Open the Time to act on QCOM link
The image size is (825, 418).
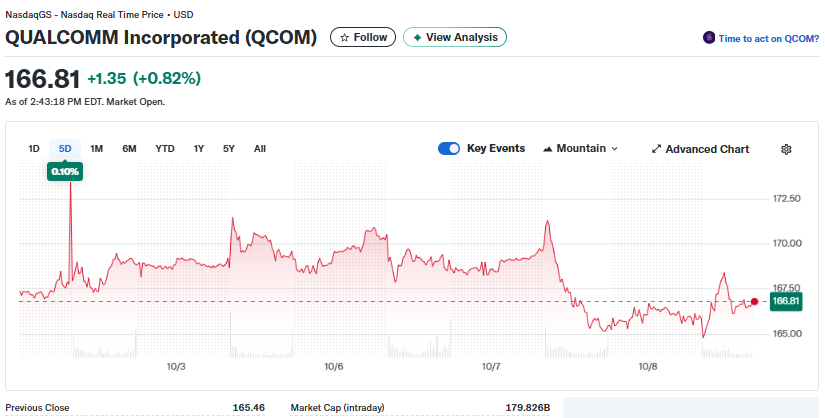(769, 38)
